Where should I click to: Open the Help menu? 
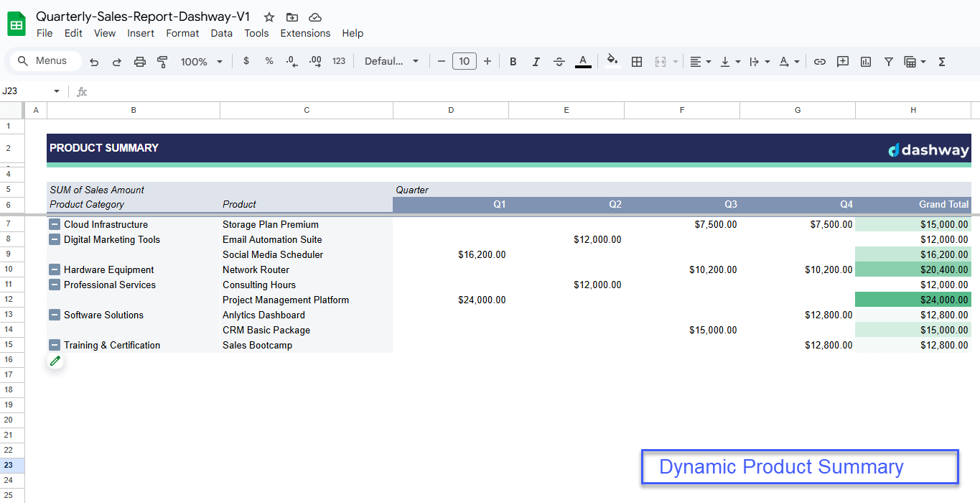353,33
